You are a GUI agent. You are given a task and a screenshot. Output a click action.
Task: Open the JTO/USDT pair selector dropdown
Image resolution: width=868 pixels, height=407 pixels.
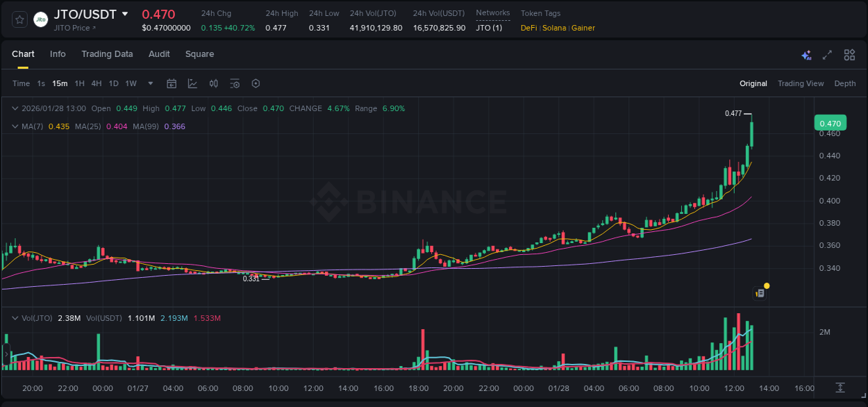[x=124, y=13]
